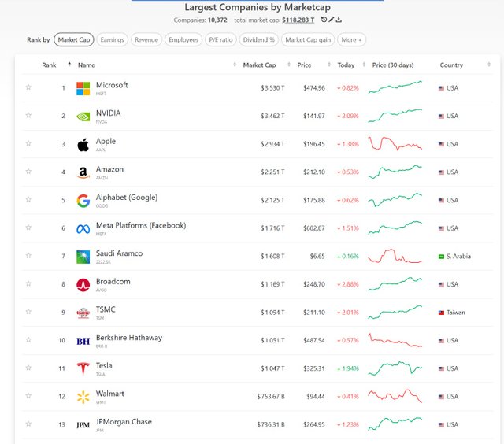Select the Market Cap ranking pill
504x444 pixels.
click(73, 40)
